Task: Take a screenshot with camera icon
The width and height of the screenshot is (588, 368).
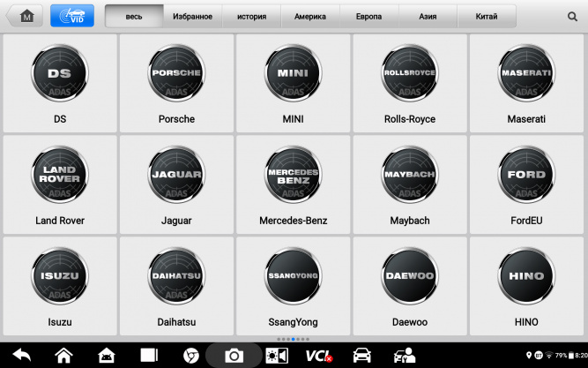Action: [x=234, y=356]
